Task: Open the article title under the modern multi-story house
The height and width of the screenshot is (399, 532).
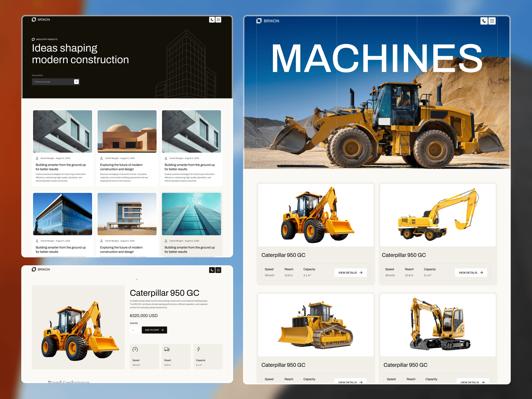Action: (121, 249)
